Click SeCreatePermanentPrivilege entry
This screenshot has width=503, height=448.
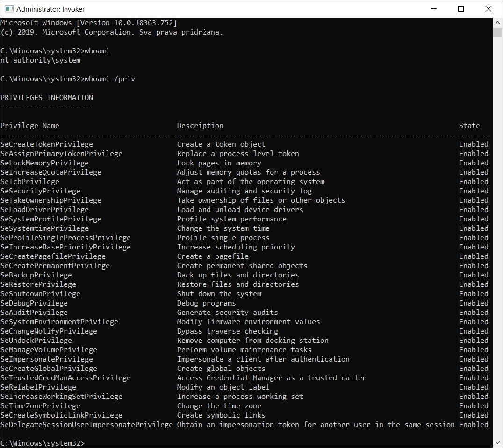55,266
